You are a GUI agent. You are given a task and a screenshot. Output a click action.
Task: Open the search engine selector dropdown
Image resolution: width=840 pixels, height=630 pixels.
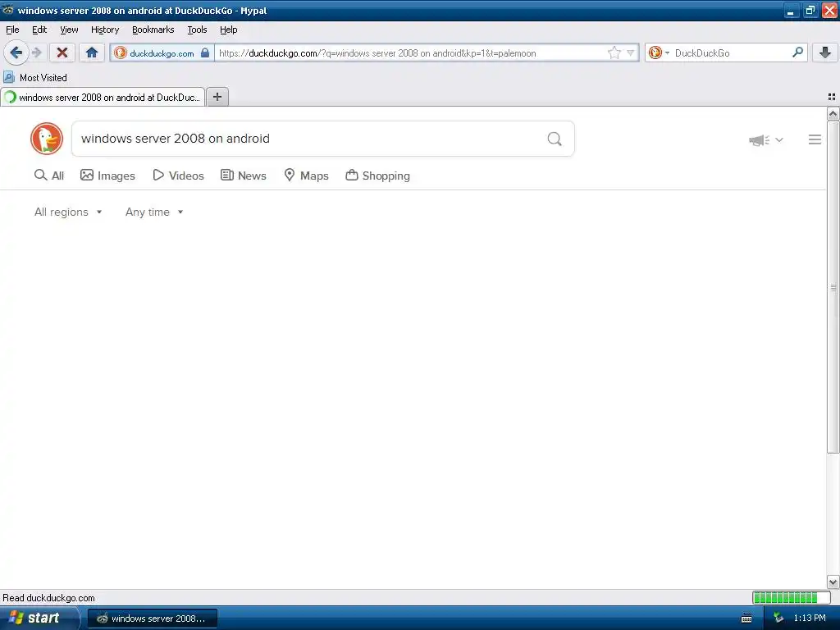(x=659, y=53)
